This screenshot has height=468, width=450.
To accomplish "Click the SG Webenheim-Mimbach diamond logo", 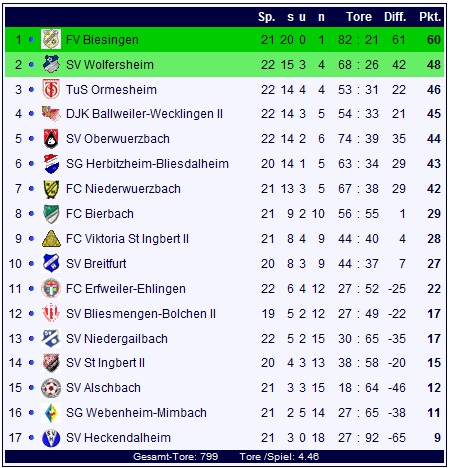I will tap(51, 413).
